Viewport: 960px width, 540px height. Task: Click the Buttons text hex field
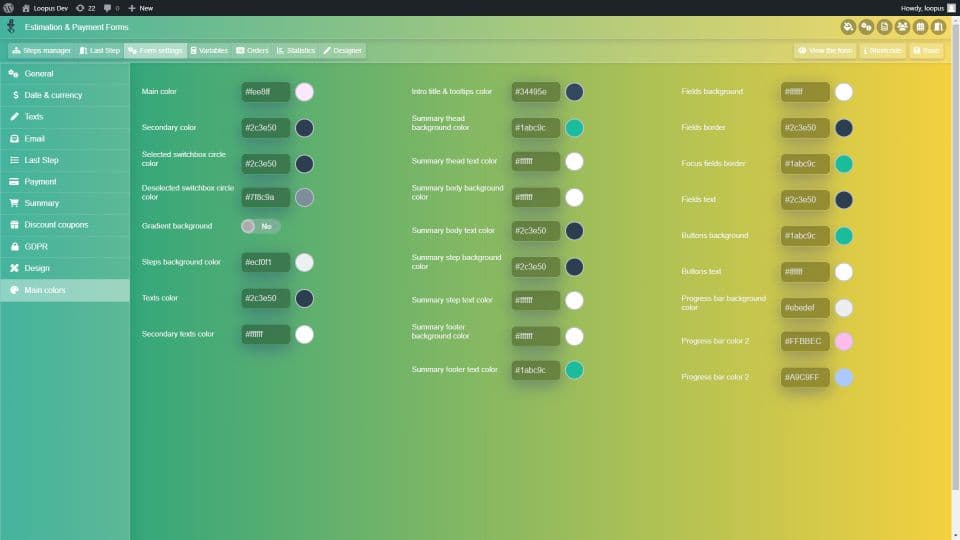click(x=805, y=272)
